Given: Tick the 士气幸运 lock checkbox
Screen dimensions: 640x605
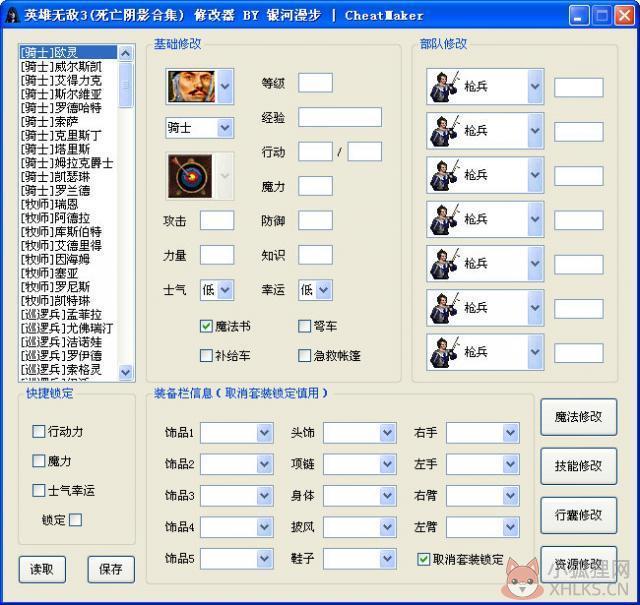Looking at the screenshot, I should click(x=38, y=490).
